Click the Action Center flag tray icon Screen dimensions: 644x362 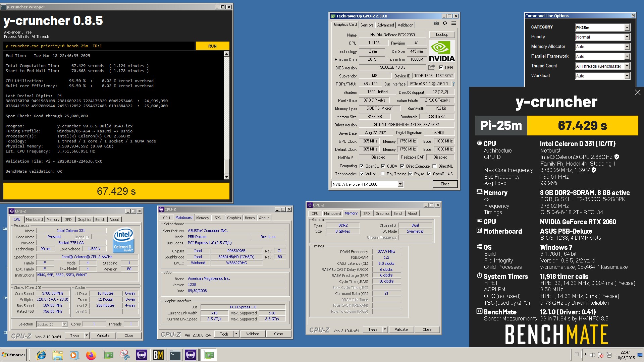pyautogui.click(x=601, y=355)
